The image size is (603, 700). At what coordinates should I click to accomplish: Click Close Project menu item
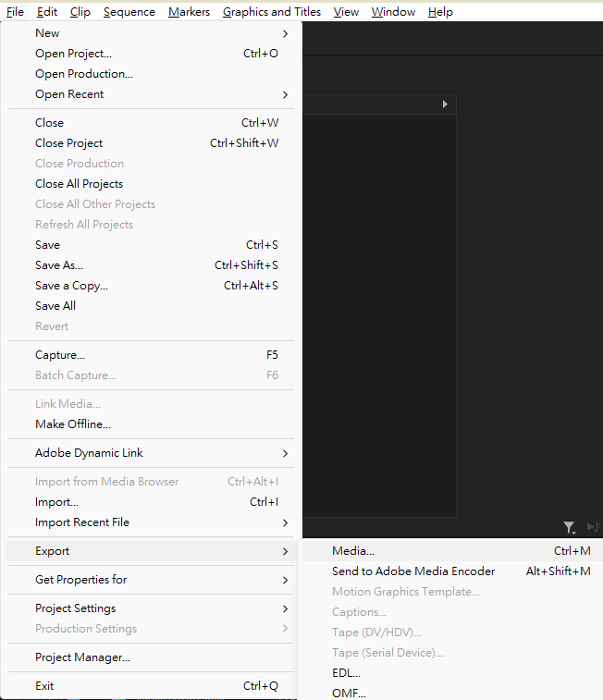tap(69, 143)
